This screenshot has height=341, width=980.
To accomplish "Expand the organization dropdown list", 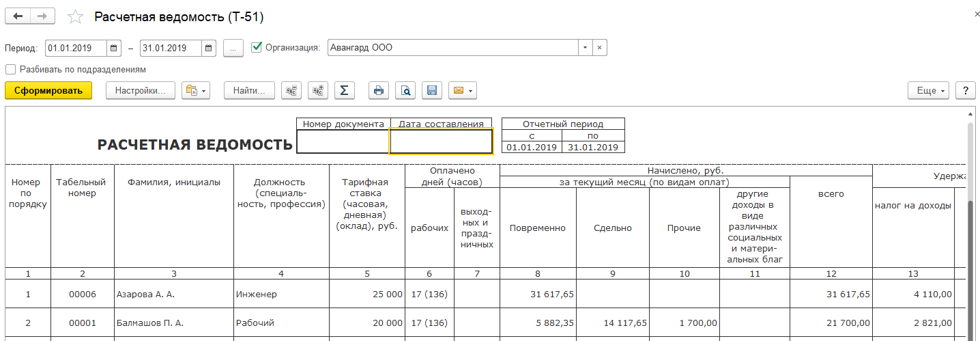I will [x=585, y=48].
